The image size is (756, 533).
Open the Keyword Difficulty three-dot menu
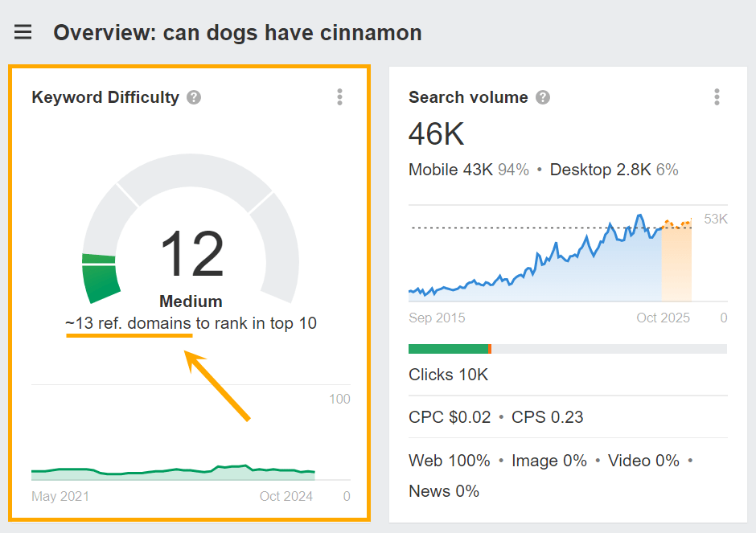(x=339, y=96)
